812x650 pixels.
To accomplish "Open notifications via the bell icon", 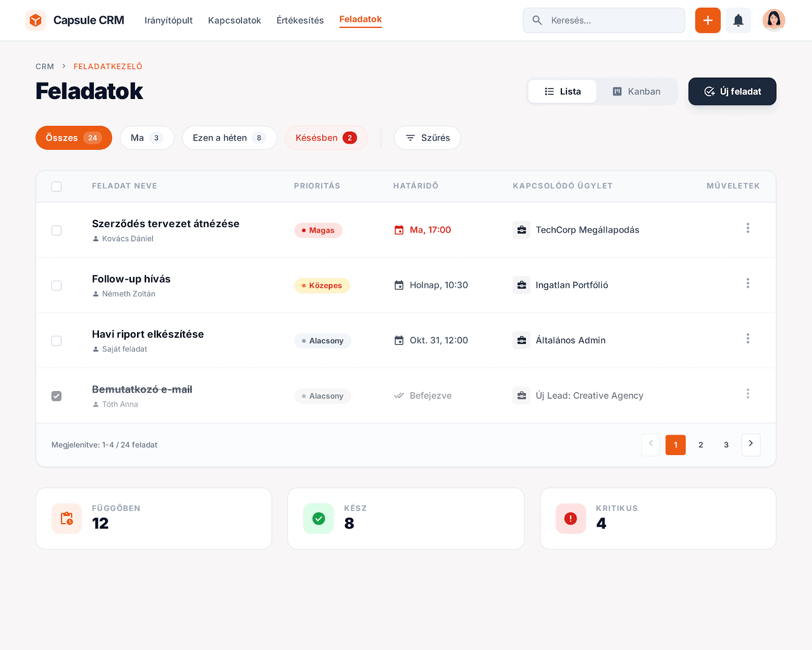I will click(738, 20).
